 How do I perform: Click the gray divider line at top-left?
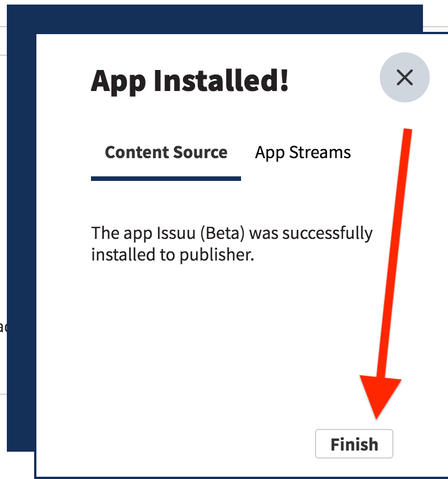click(3, 55)
